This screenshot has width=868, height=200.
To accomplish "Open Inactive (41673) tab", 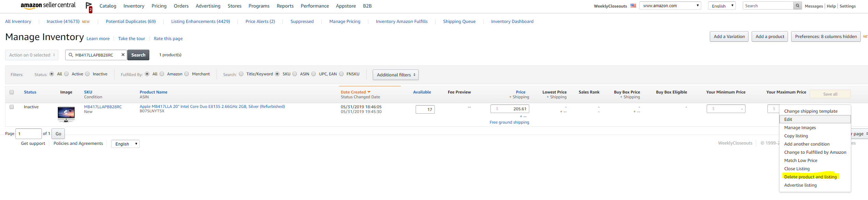I will [x=63, y=21].
